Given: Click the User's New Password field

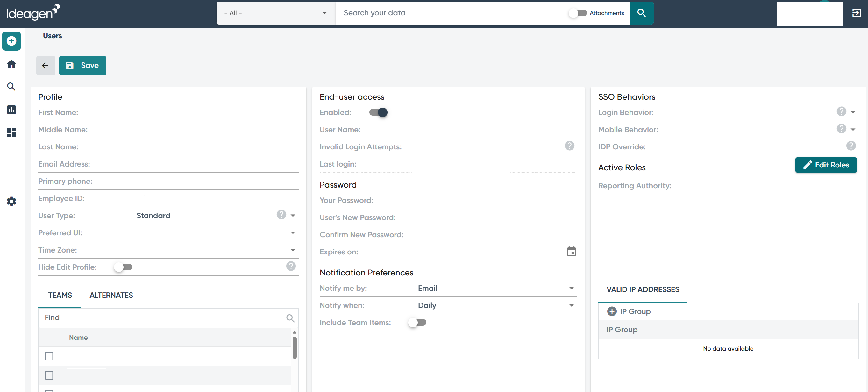Looking at the screenshot, I should click(x=448, y=217).
